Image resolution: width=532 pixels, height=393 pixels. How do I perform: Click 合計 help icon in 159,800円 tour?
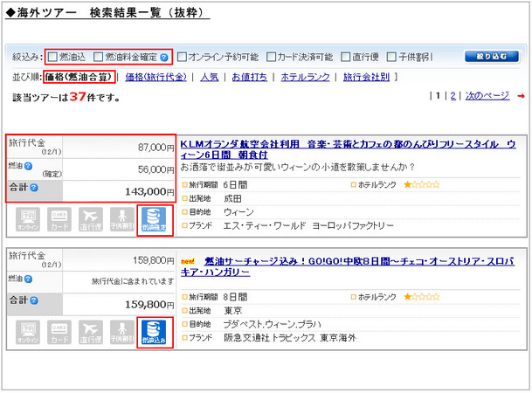34,300
